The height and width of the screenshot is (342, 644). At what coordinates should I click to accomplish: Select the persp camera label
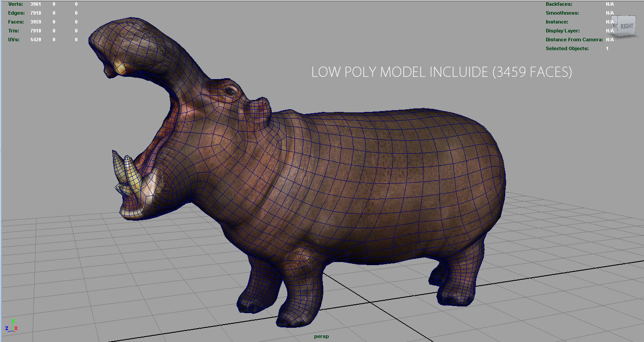click(321, 337)
